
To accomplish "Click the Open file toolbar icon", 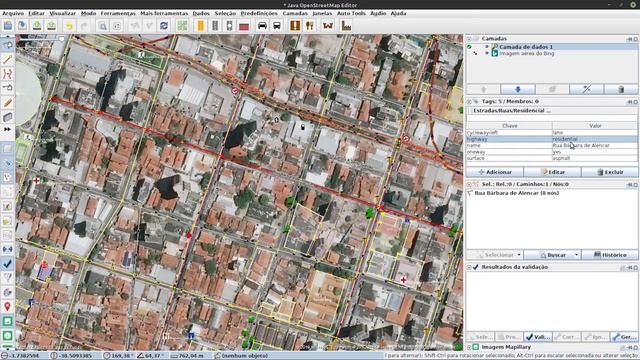I will (8, 26).
